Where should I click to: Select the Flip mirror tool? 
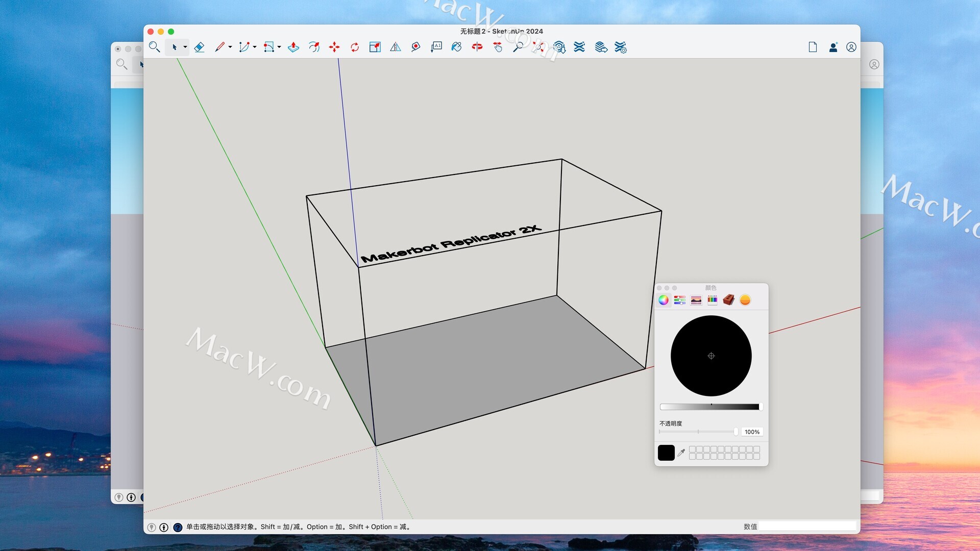pyautogui.click(x=396, y=47)
